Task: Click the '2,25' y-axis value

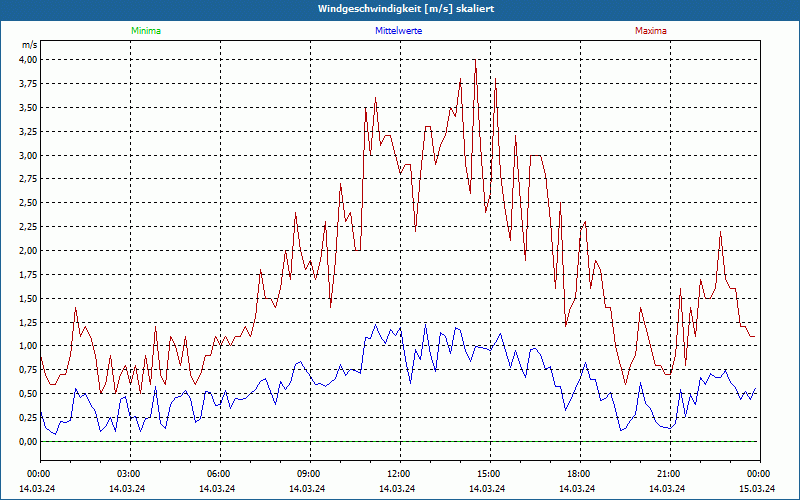Action: 28,227
